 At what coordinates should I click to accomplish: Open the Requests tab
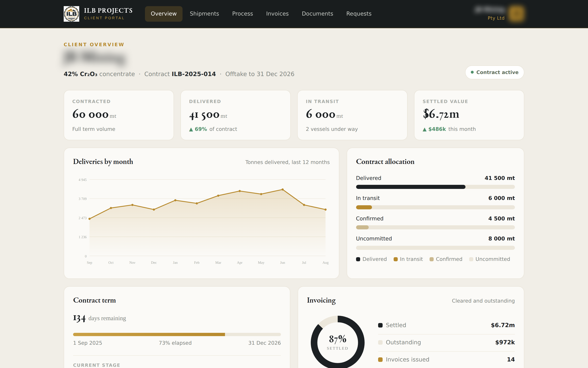point(359,14)
